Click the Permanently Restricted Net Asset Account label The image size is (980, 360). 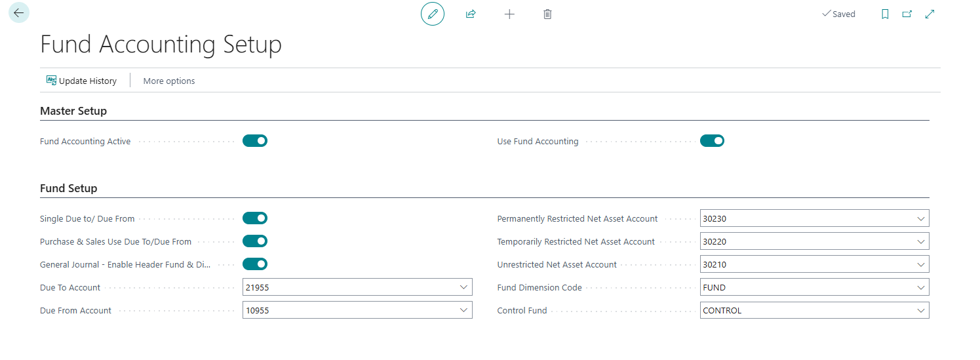pyautogui.click(x=578, y=218)
